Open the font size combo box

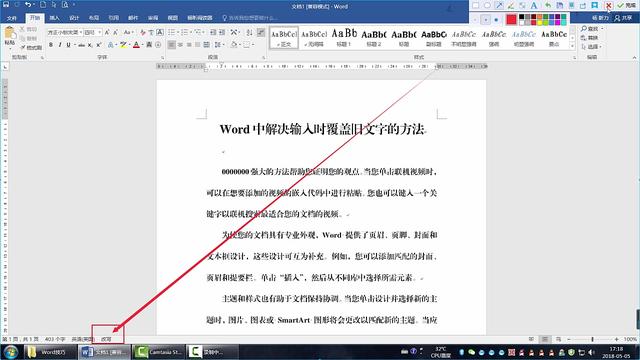(92, 32)
